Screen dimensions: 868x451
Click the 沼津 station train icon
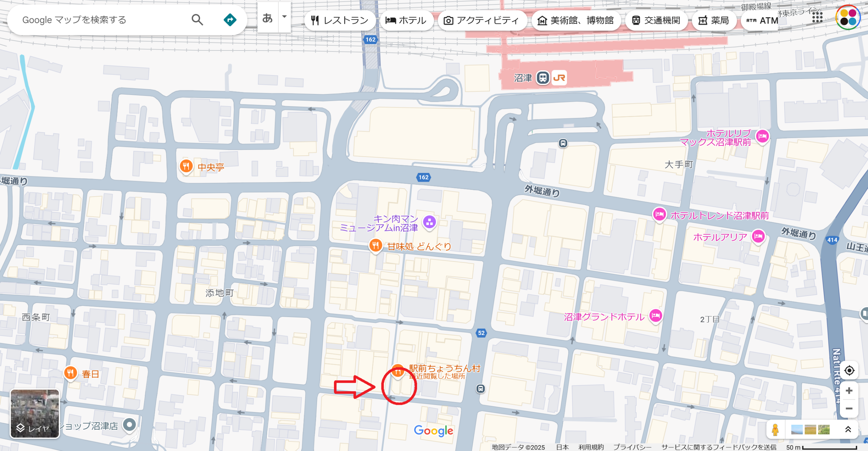542,78
